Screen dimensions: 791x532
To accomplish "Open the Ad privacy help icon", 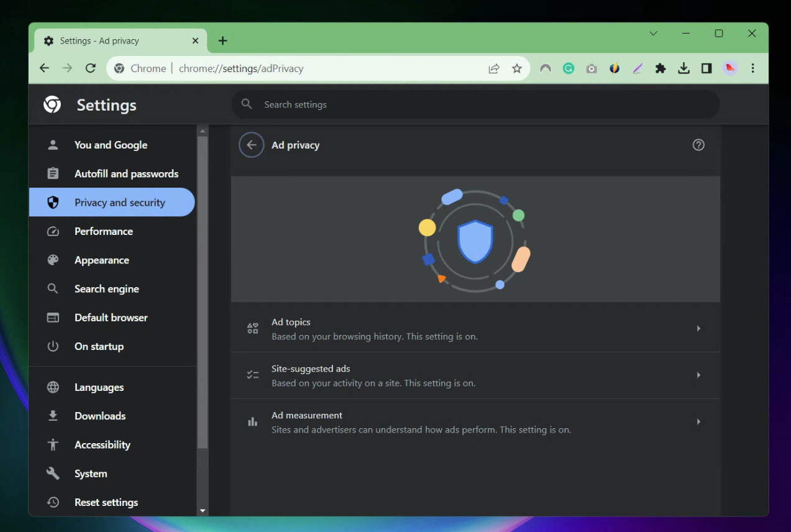I will pyautogui.click(x=698, y=145).
